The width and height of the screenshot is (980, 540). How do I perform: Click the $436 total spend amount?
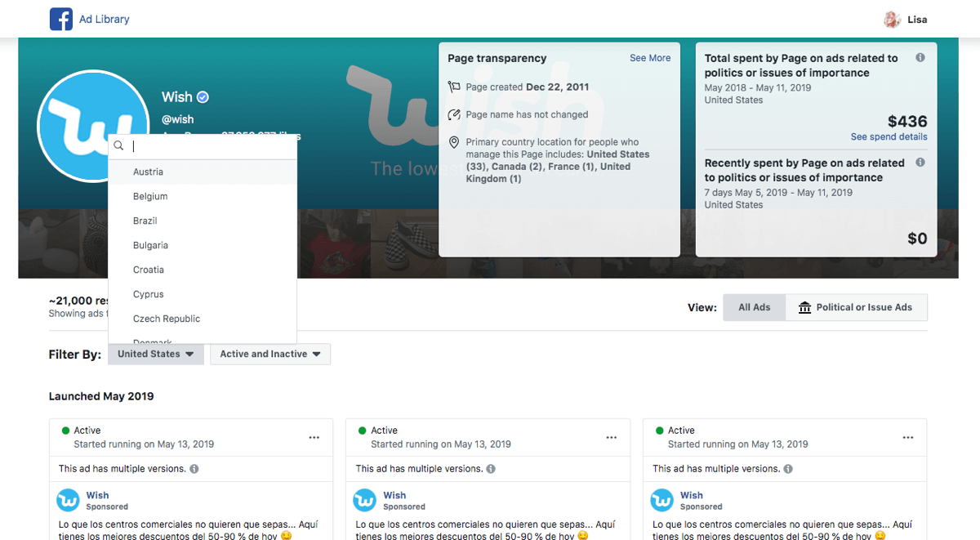[907, 122]
